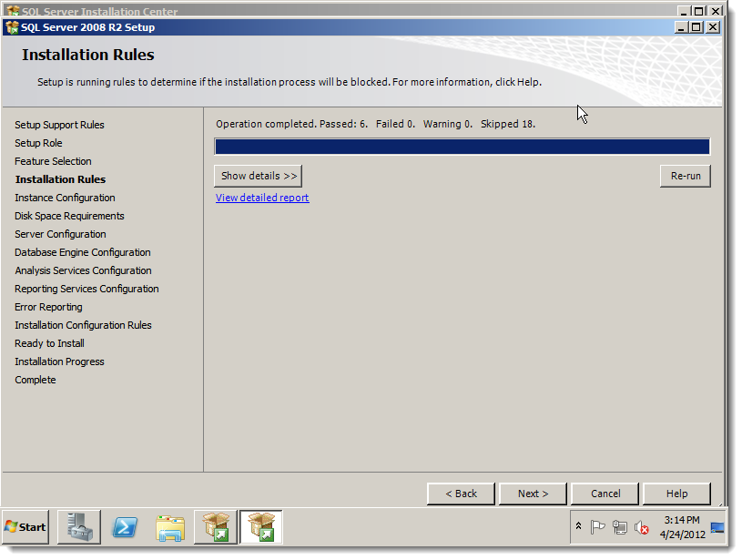This screenshot has width=742, height=560.
Task: Select Ready to Install step
Action: click(50, 343)
